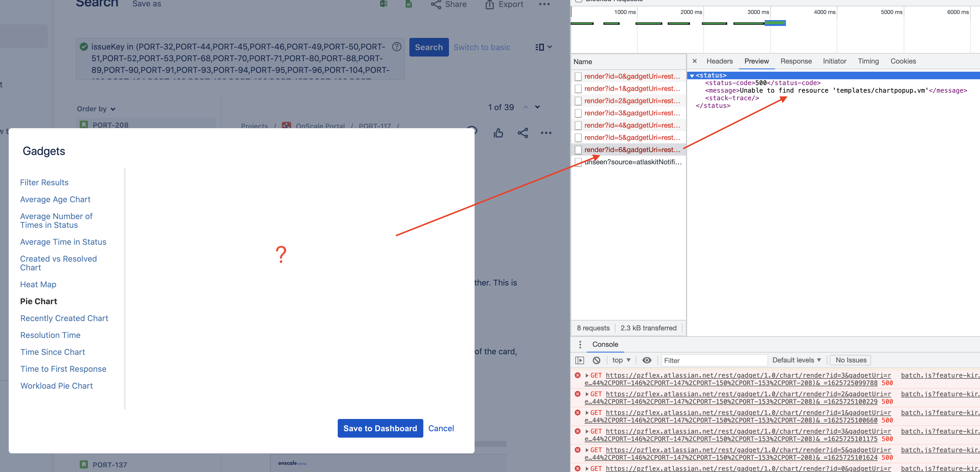Choose the Workload Pie Chart gadget
The height and width of the screenshot is (472, 980).
(57, 385)
